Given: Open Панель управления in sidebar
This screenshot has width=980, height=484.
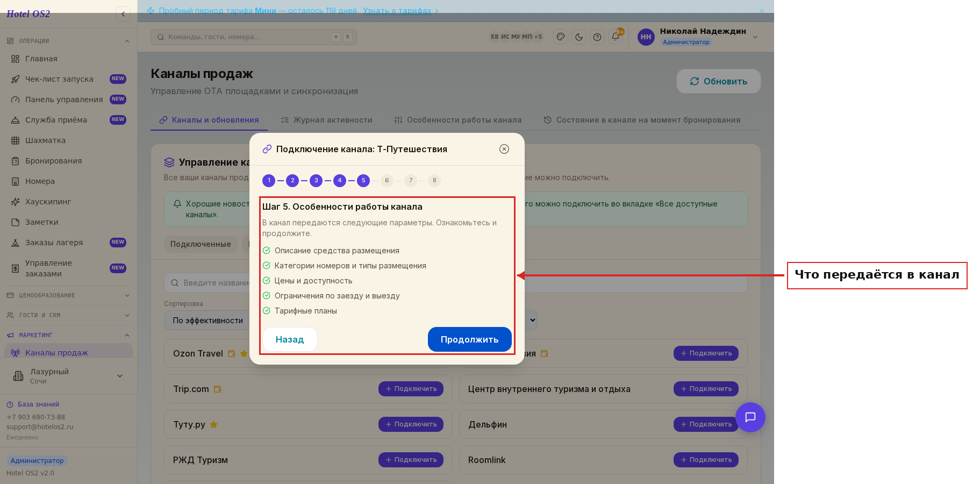Looking at the screenshot, I should tap(68, 99).
